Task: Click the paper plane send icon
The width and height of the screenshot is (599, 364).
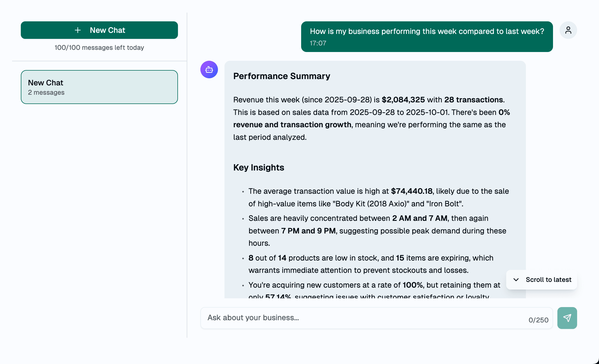Action: [x=567, y=318]
